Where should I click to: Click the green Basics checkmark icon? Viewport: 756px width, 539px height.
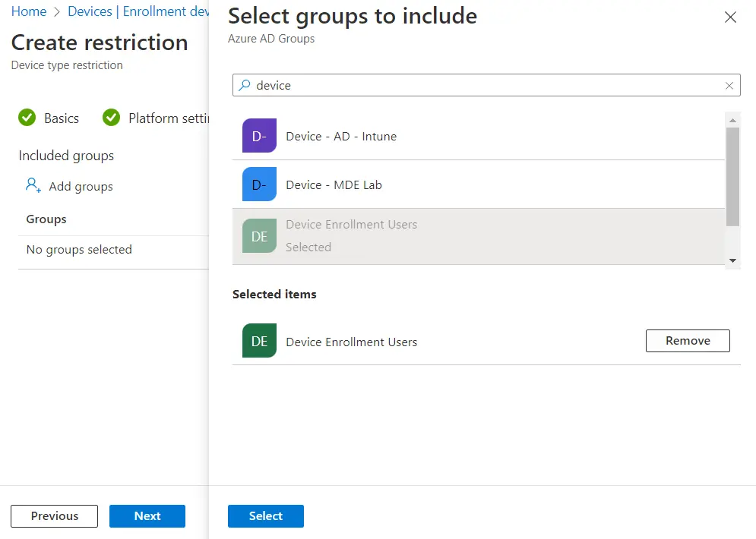coord(27,118)
